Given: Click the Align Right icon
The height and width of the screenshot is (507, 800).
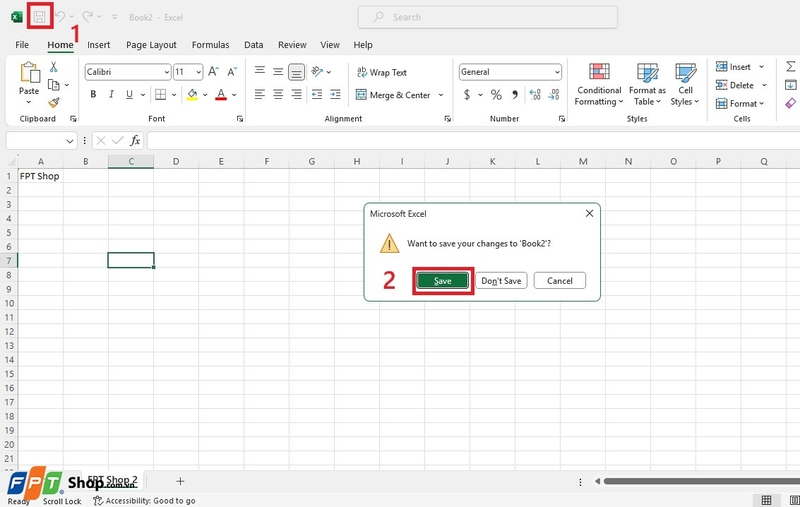Looking at the screenshot, I should [296, 94].
